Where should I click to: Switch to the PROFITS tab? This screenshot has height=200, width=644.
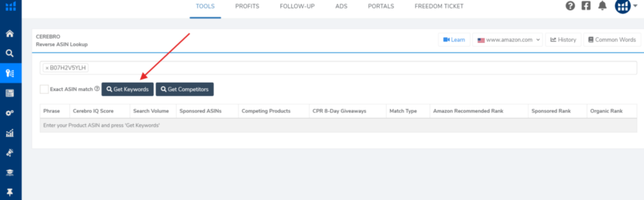click(247, 6)
